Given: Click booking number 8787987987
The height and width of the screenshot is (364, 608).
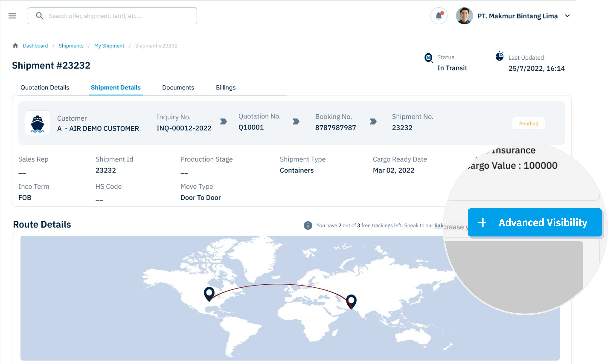Looking at the screenshot, I should [x=336, y=128].
